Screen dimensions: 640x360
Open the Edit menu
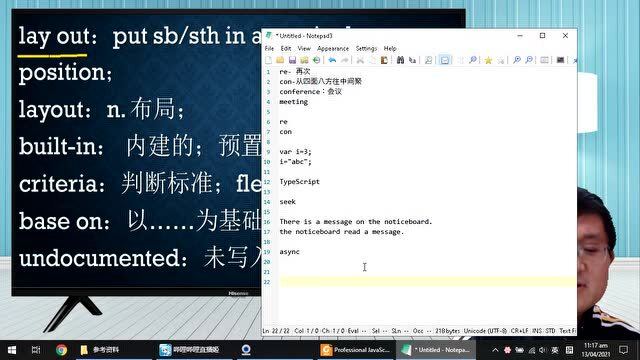click(x=286, y=48)
